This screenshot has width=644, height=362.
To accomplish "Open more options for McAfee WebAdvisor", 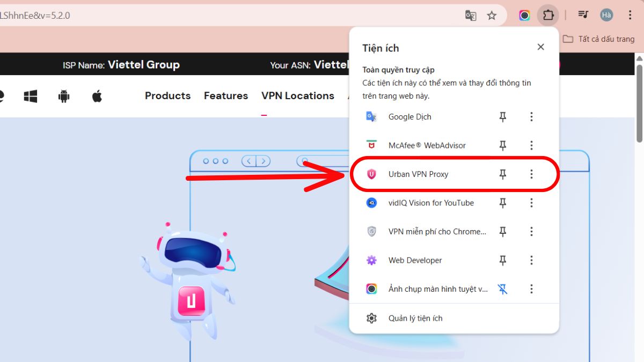I will 531,145.
